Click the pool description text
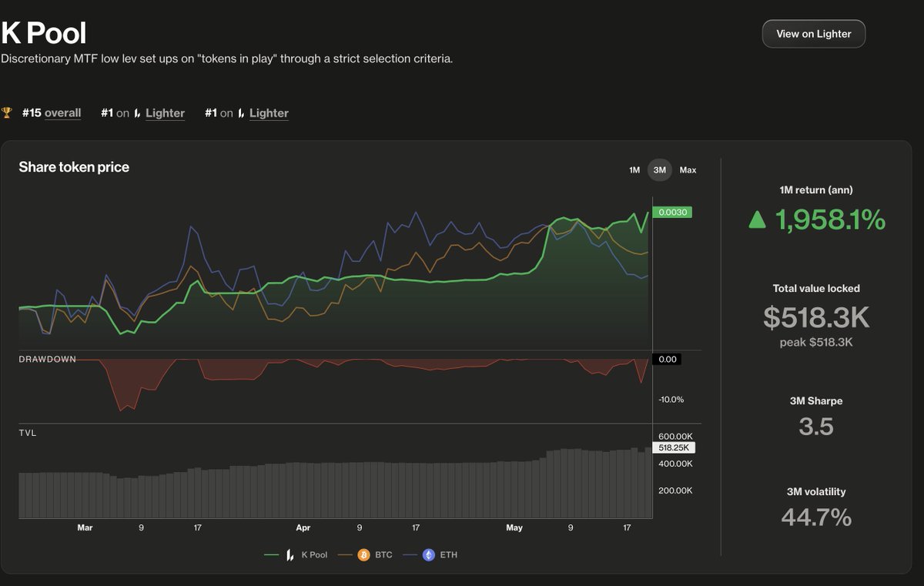This screenshot has width=924, height=586. coord(226,59)
